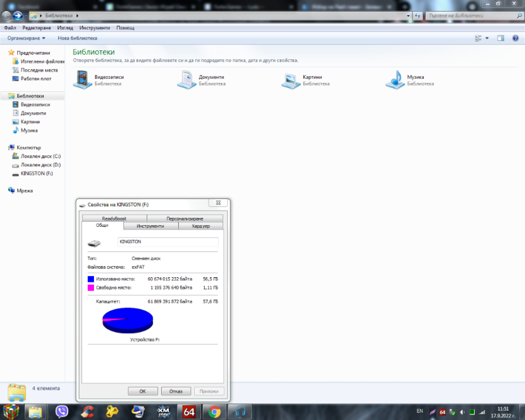
Task: Expand the Организиране dropdown menu
Action: (x=26, y=38)
